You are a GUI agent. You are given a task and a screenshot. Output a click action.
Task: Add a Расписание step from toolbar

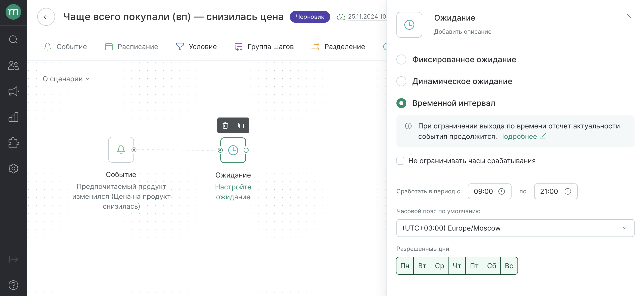tap(131, 47)
